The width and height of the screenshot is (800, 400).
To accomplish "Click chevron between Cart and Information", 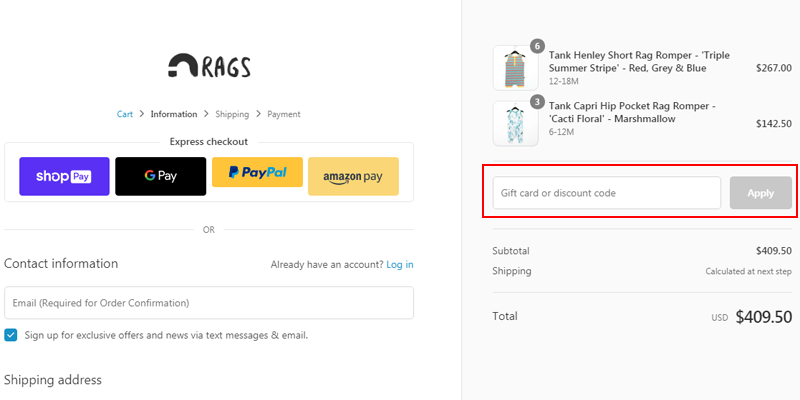I will tap(142, 114).
